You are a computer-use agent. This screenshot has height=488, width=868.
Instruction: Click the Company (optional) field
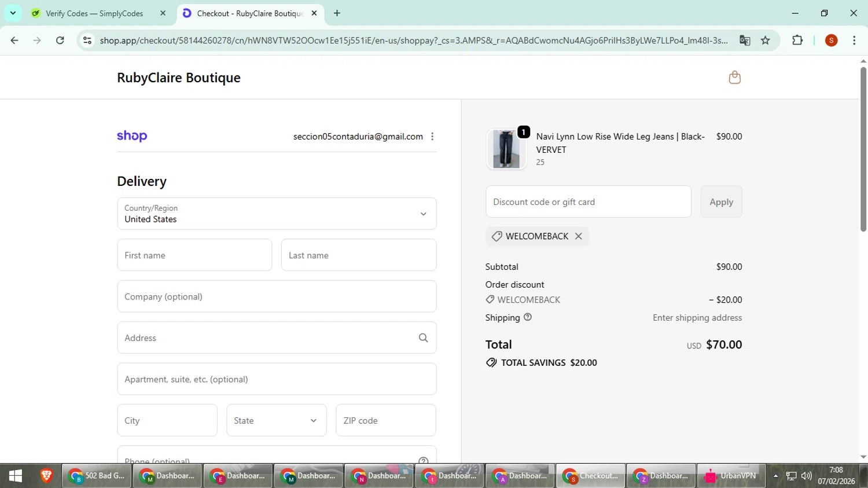(277, 296)
